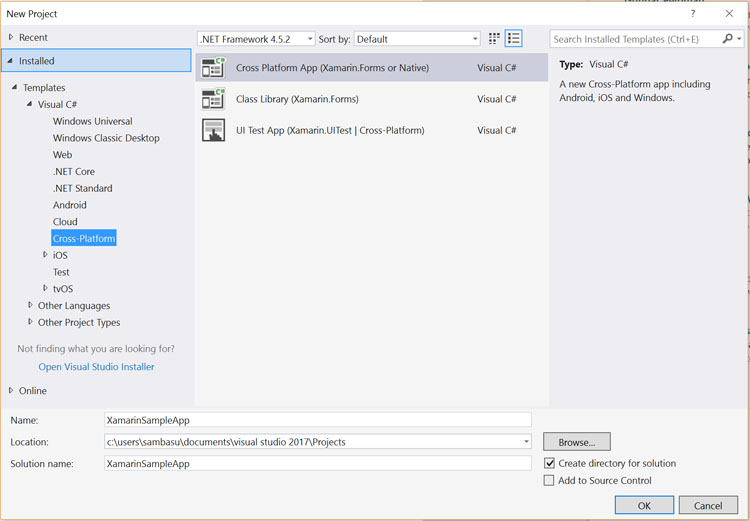The image size is (750, 521).
Task: Collapse the Installed section
Action: coord(10,61)
